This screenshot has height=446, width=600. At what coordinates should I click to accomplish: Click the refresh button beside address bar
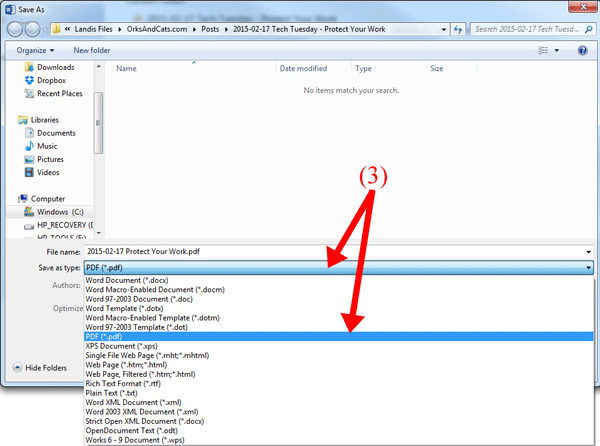pos(458,29)
